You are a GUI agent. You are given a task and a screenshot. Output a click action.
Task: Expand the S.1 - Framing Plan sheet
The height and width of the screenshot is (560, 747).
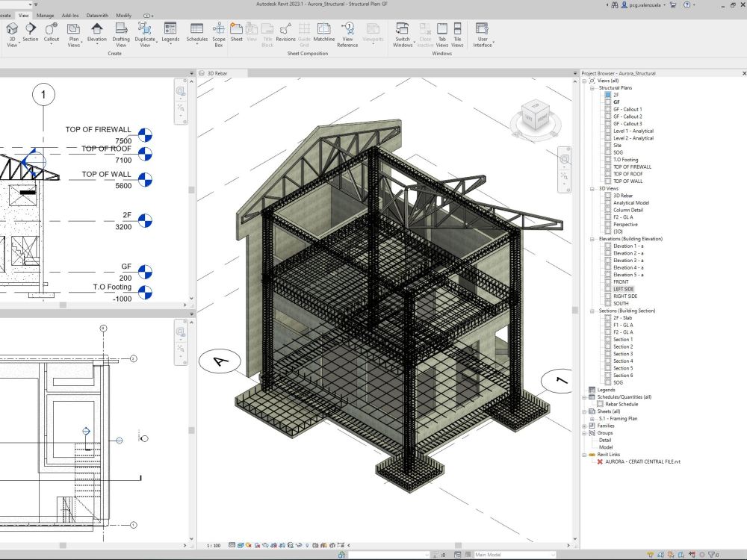click(x=592, y=419)
